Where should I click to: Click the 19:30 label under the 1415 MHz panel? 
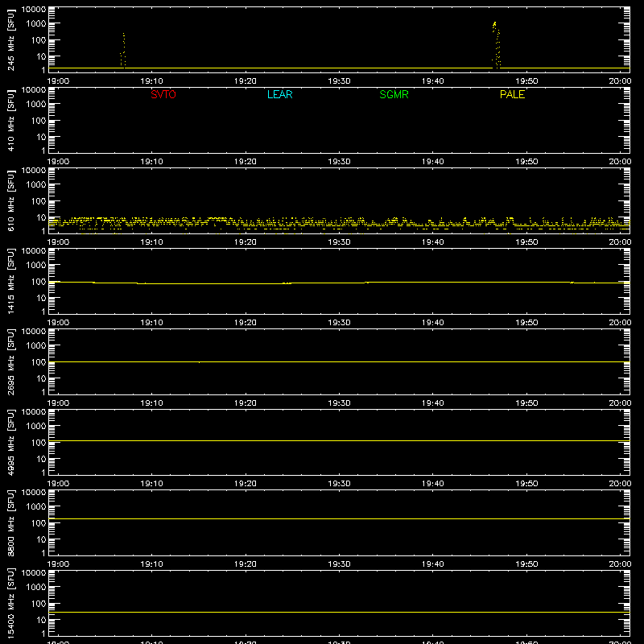click(x=339, y=323)
